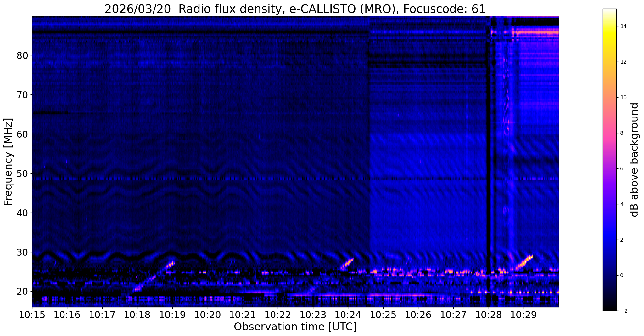Click the 'Frequency [MHz]' axis label
644x336 pixels.
(8, 162)
